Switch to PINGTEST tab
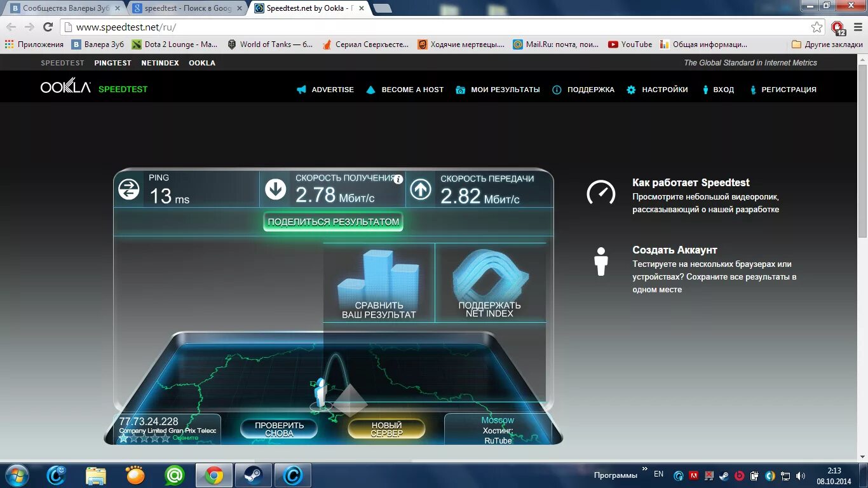 tap(112, 63)
